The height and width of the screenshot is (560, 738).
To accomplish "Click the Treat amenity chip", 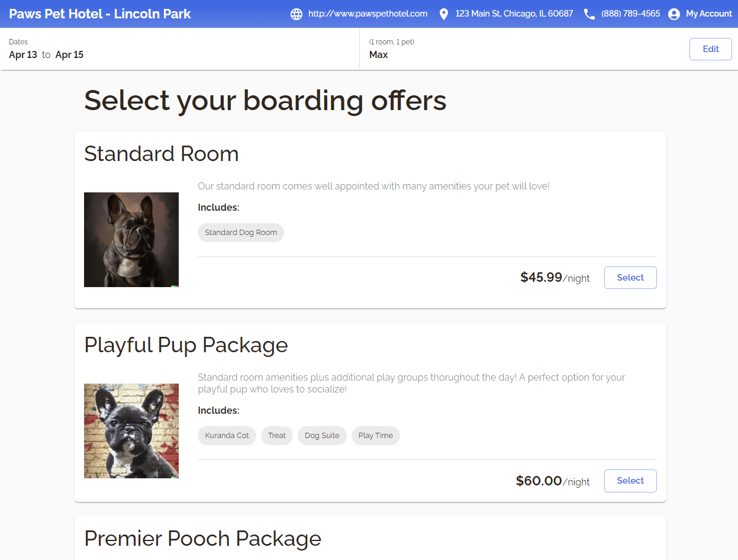I will [277, 436].
